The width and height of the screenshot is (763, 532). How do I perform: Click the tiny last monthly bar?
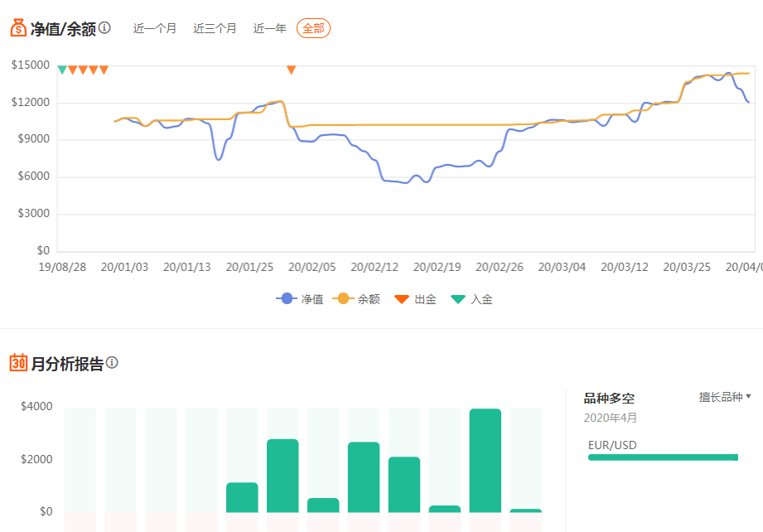pyautogui.click(x=525, y=510)
